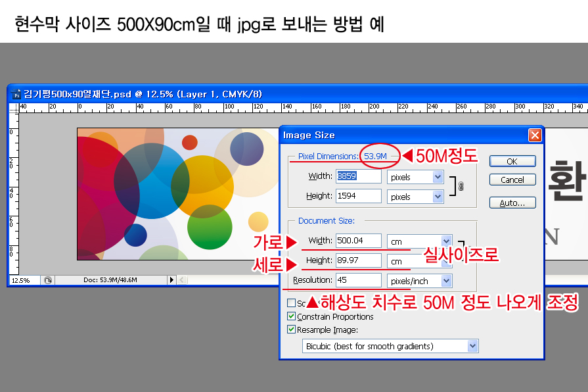
Task: Toggle the Scale Styles checkbox
Action: point(292,303)
